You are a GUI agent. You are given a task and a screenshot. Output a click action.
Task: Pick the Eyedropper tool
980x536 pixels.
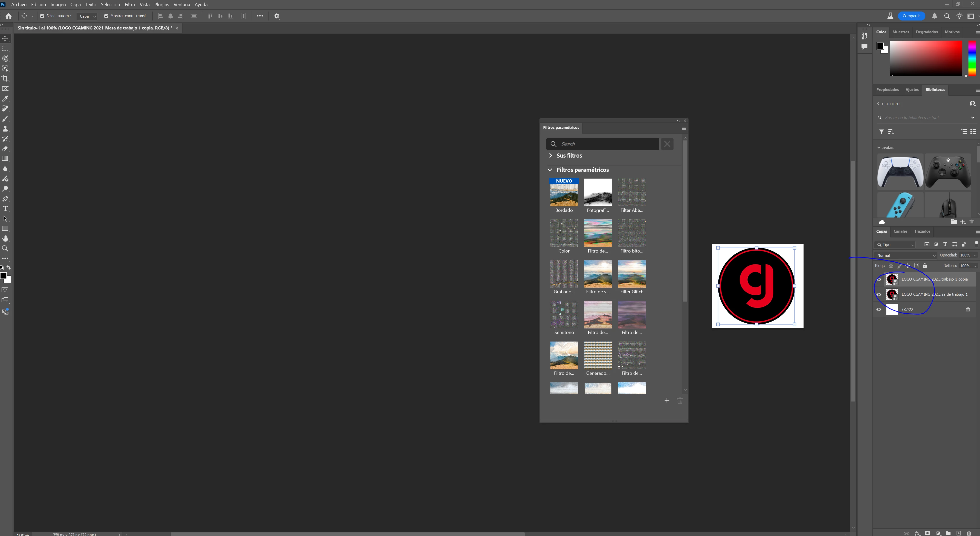pyautogui.click(x=5, y=99)
